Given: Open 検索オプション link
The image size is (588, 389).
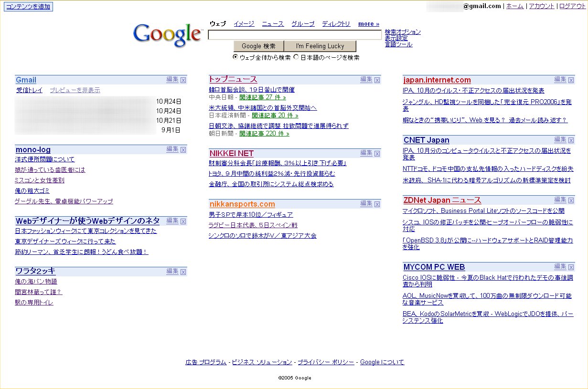Looking at the screenshot, I should point(403,32).
